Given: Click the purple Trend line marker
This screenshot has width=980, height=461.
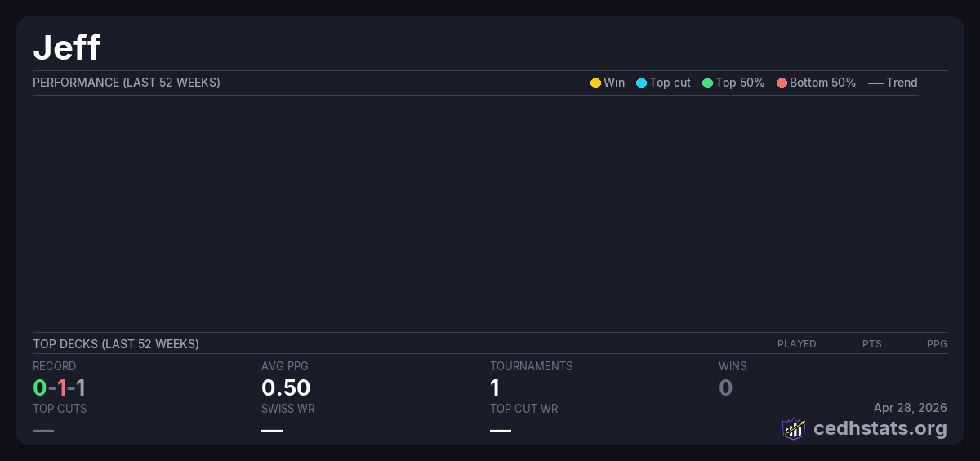Looking at the screenshot, I should coord(875,83).
